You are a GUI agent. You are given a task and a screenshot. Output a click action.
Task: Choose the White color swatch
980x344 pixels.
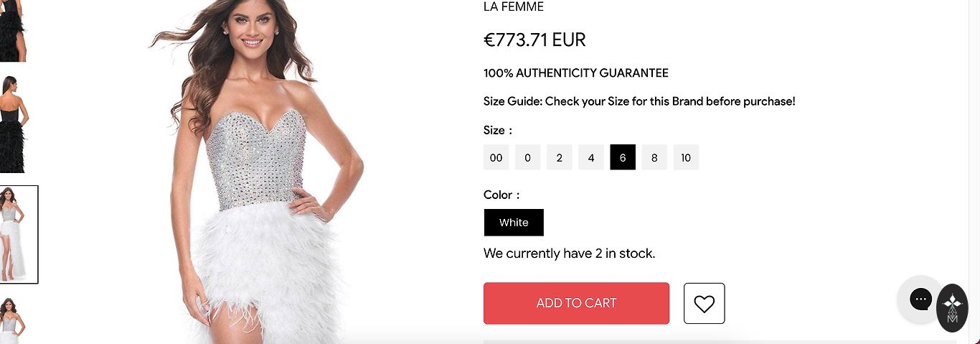pos(514,223)
